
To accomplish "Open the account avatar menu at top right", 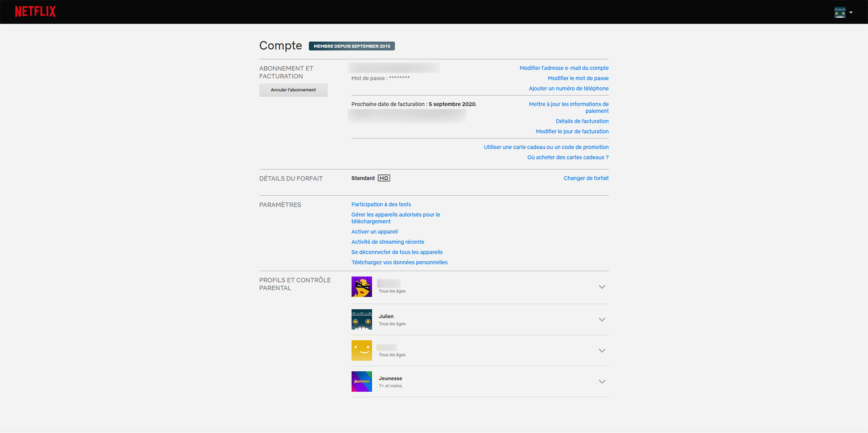I will pyautogui.click(x=843, y=12).
